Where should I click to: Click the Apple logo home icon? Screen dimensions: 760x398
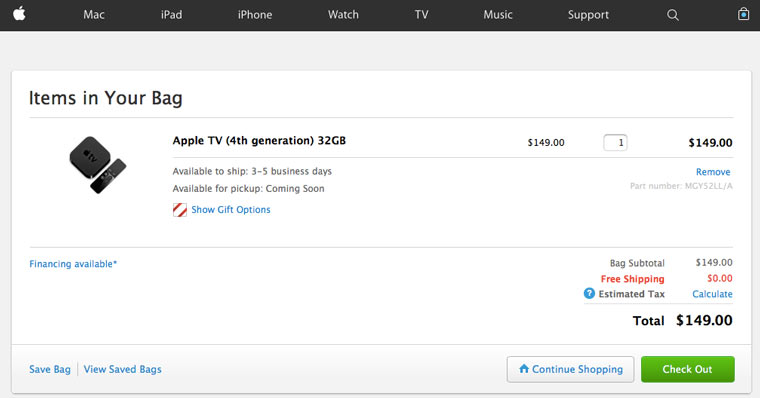coord(19,14)
